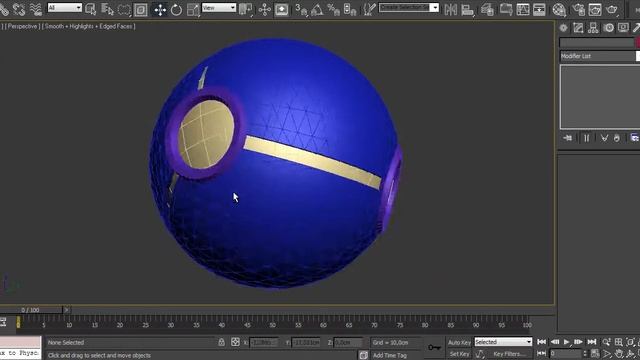Image resolution: width=640 pixels, height=360 pixels.
Task: Open Render Setup dialog
Action: coord(578,9)
